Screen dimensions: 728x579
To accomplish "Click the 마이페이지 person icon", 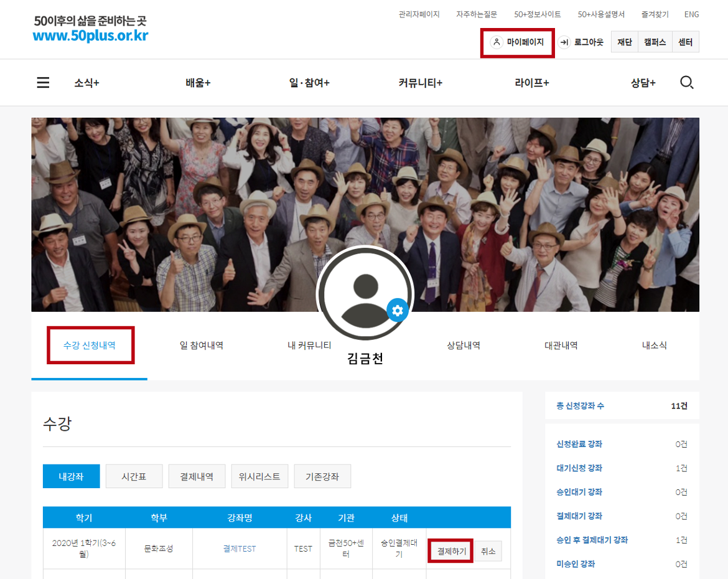I will click(x=497, y=42).
